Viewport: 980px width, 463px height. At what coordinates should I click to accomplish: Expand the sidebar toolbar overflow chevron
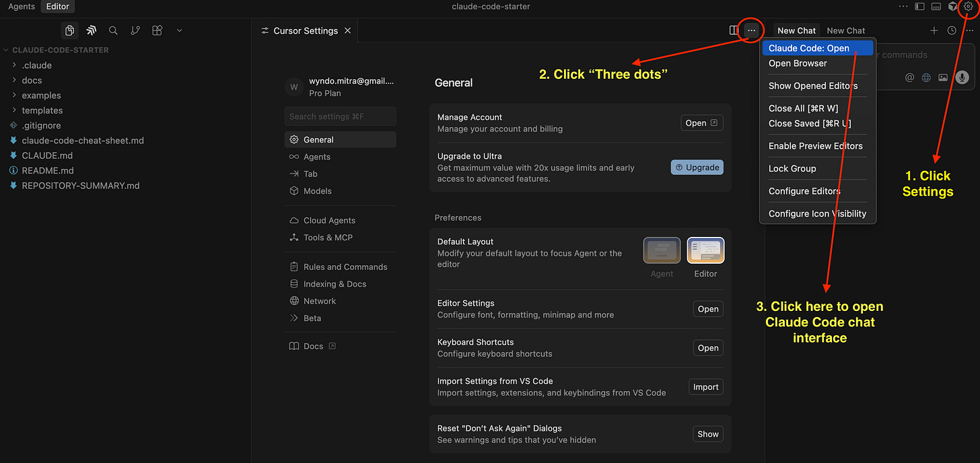(x=178, y=30)
